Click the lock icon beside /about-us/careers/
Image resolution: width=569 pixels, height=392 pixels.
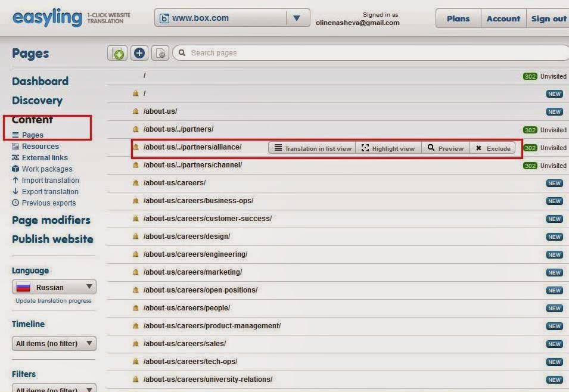[136, 182]
